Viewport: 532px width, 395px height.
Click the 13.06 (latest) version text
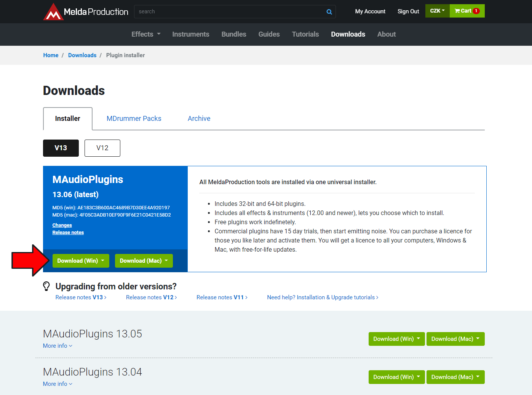75,194
